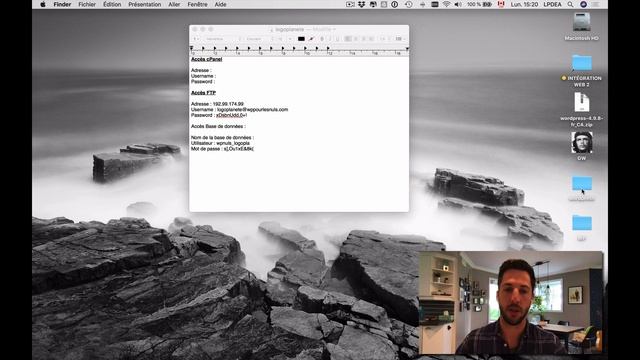Click the Dropbox menu bar icon
This screenshot has height=360, width=640.
(362, 4)
